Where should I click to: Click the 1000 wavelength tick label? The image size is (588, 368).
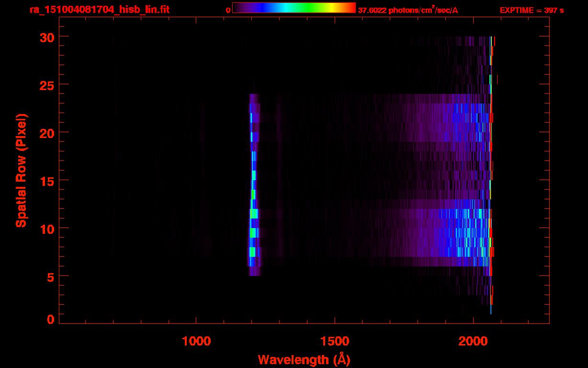point(196,341)
